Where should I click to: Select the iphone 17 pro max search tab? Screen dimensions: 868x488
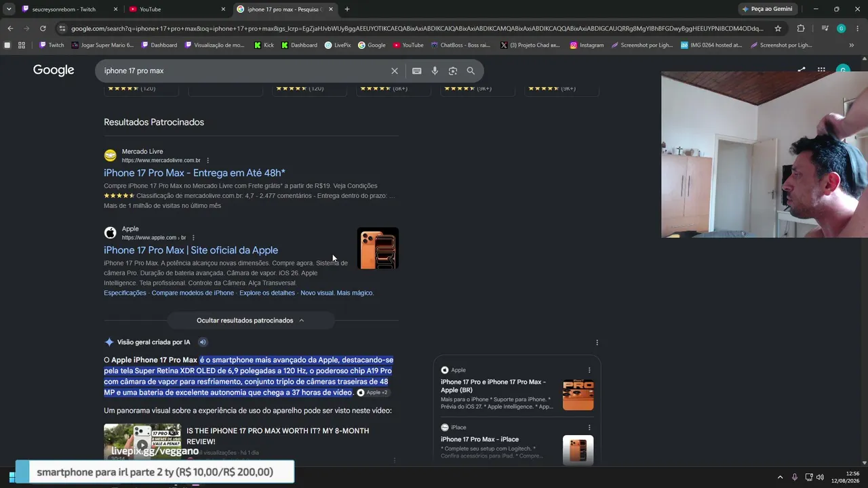coord(284,9)
